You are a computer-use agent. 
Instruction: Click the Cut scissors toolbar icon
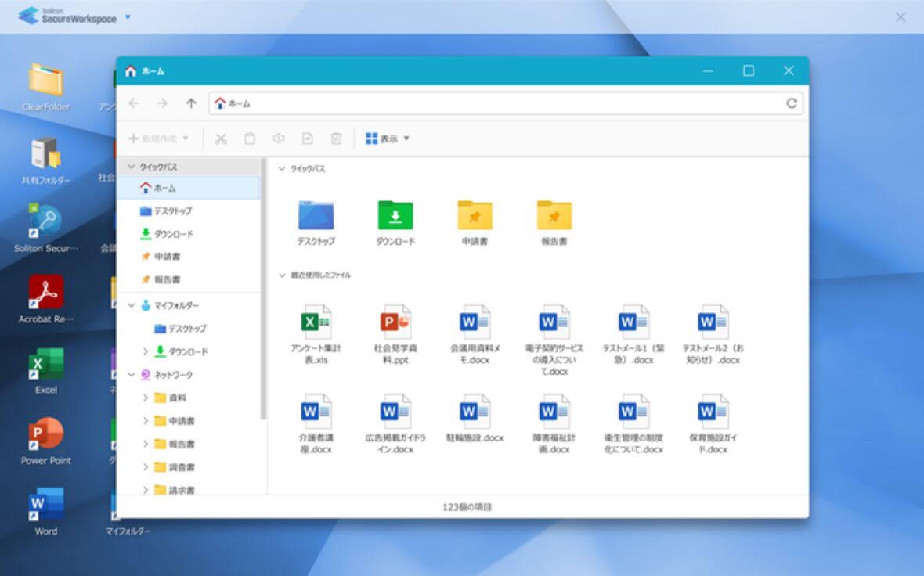click(x=220, y=139)
